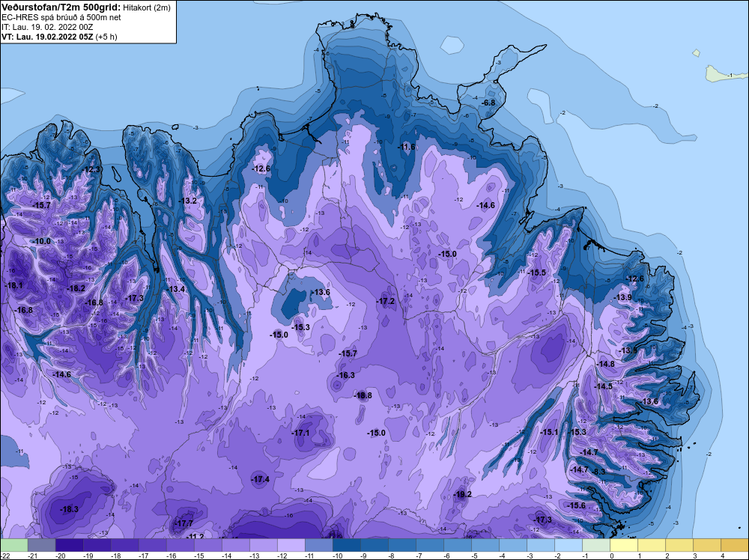Click the legend swatch between -15 and -14
749x560 pixels.
tap(207, 545)
